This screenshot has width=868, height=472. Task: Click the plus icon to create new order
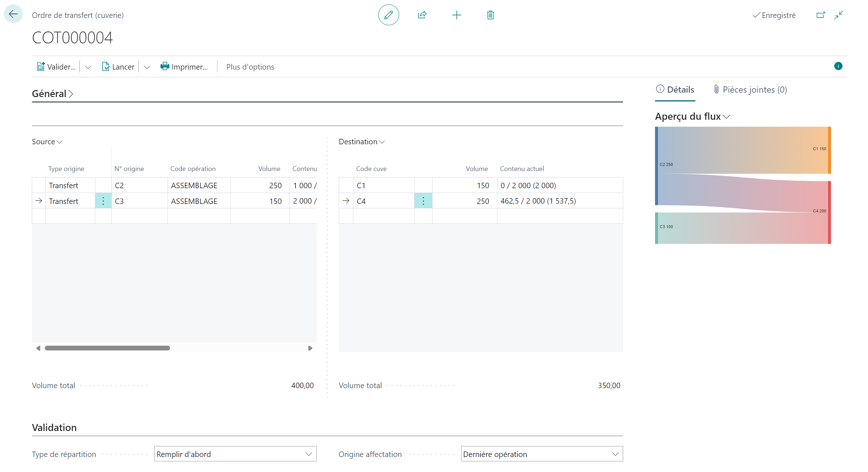point(456,15)
